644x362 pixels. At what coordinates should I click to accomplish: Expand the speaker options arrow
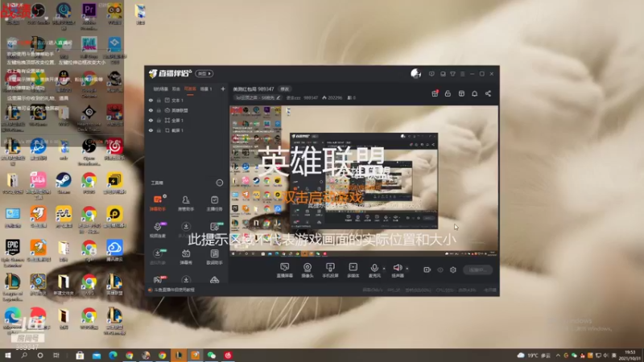click(x=407, y=269)
